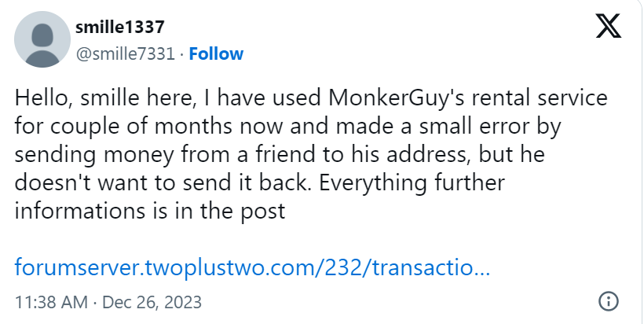Open the @smille7331 handle

[125, 53]
